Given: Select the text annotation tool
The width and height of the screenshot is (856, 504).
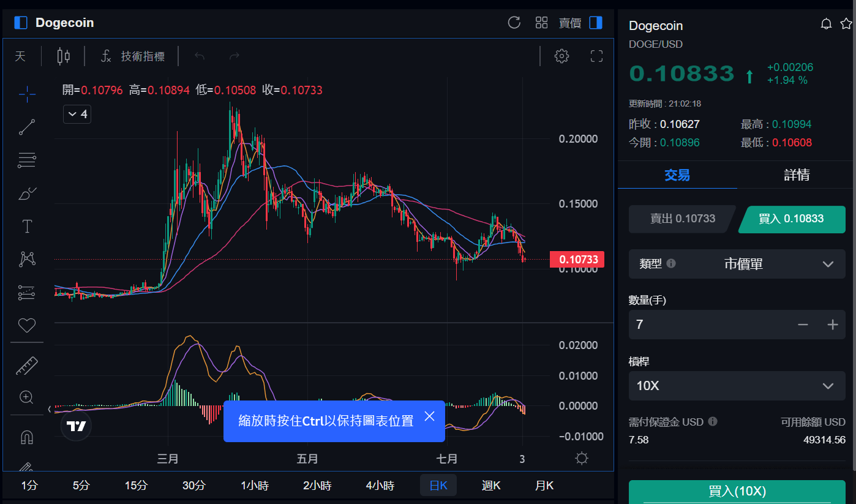Looking at the screenshot, I should (27, 227).
